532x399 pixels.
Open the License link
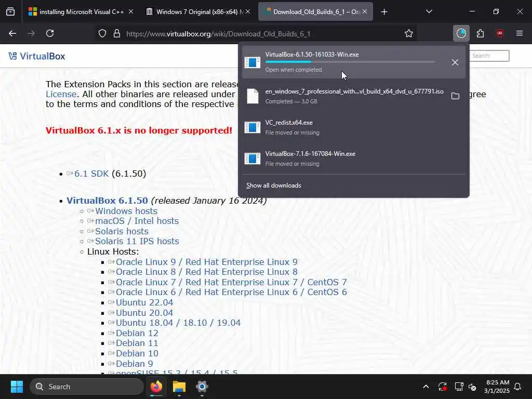[61, 95]
